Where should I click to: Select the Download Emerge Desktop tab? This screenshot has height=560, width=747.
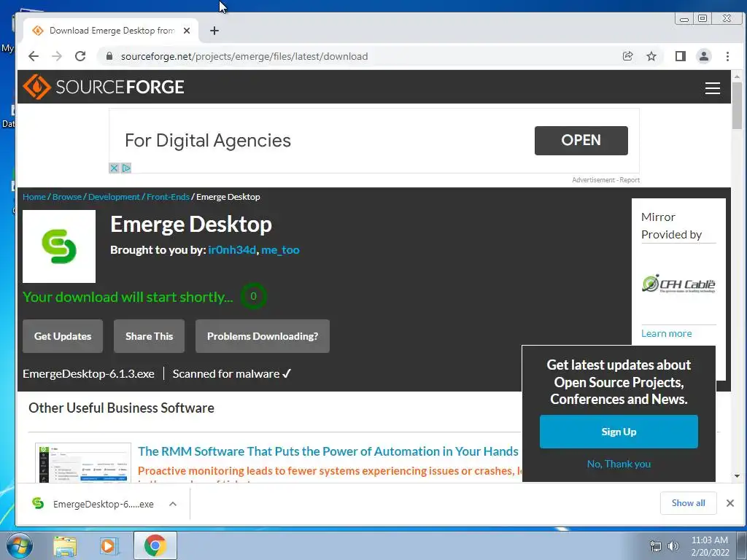point(111,31)
